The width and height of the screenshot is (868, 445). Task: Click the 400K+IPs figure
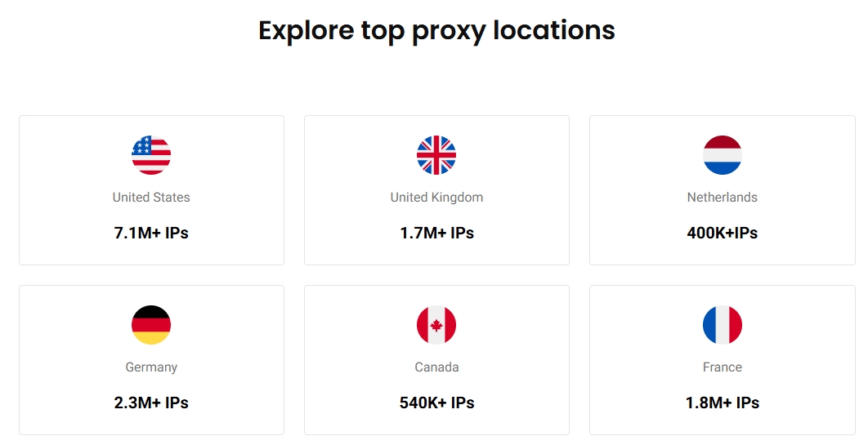click(722, 233)
